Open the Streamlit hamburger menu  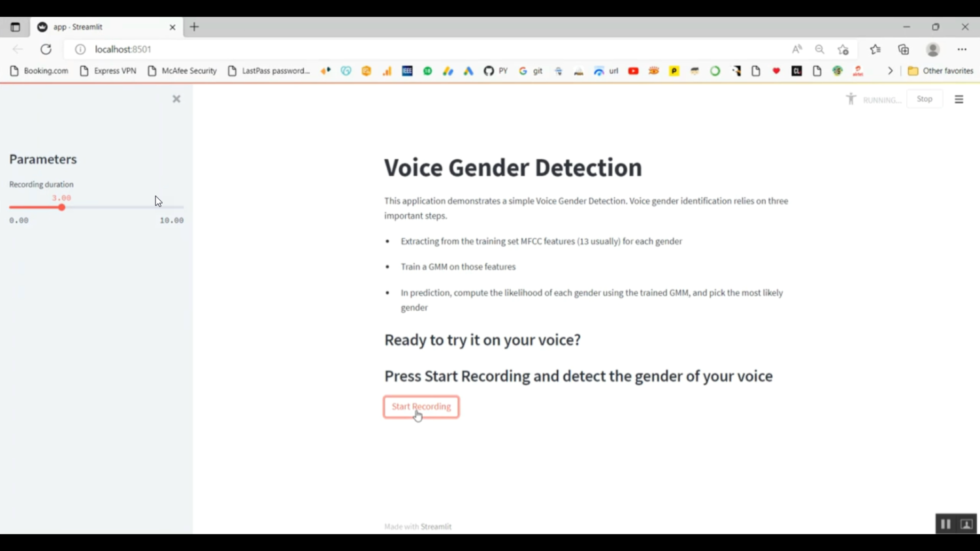[x=959, y=99]
